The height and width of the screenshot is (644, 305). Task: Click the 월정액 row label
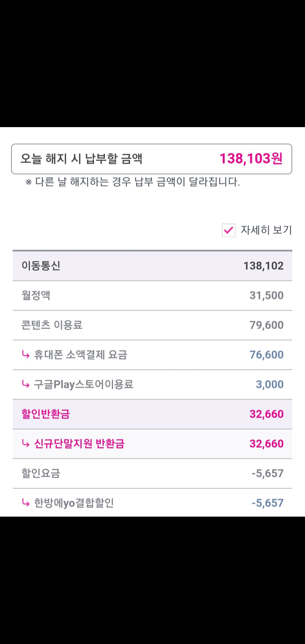pos(36,295)
